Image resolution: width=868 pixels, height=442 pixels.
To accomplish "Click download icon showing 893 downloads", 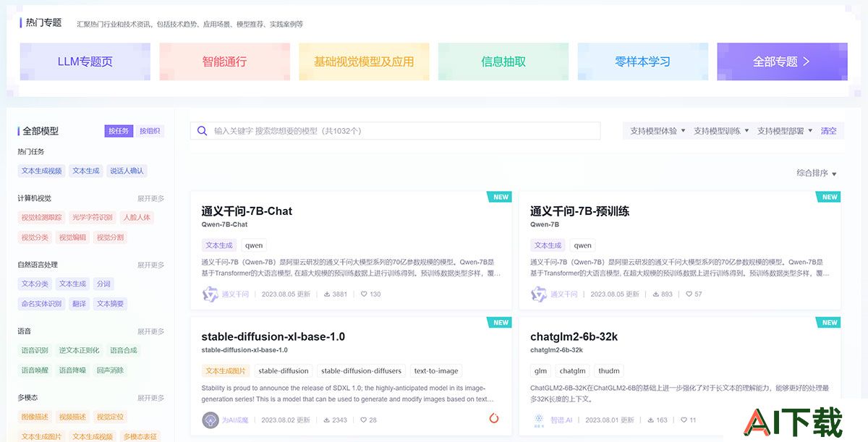I will point(655,294).
